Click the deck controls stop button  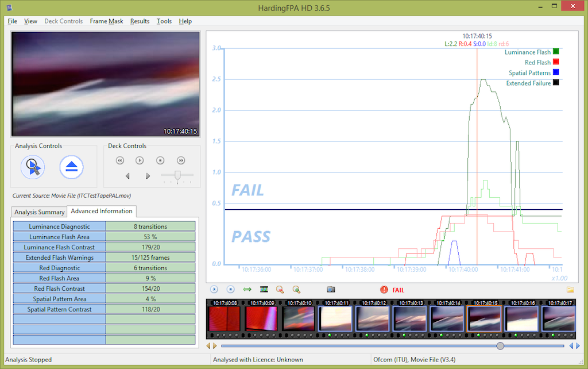coord(160,160)
